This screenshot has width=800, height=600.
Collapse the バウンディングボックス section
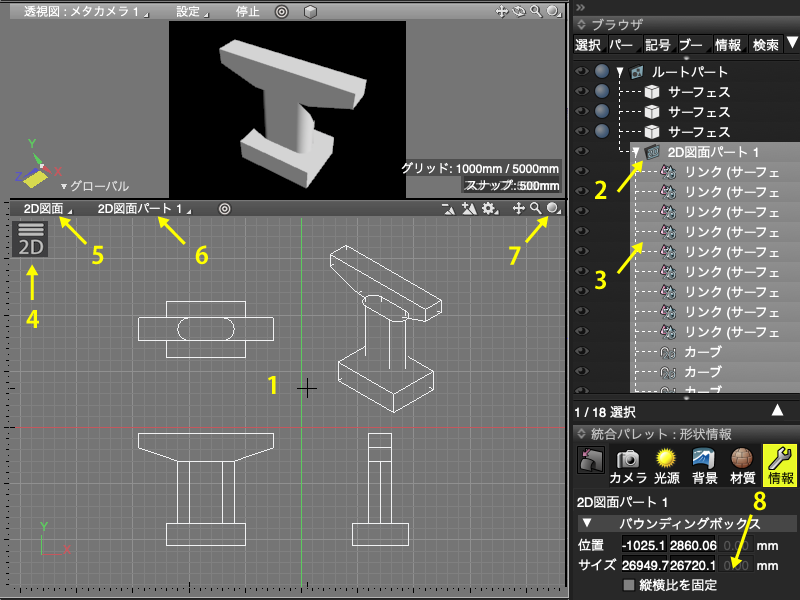point(587,523)
